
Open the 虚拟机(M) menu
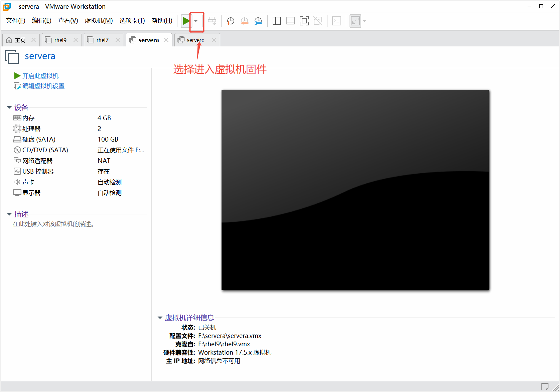[x=99, y=21]
